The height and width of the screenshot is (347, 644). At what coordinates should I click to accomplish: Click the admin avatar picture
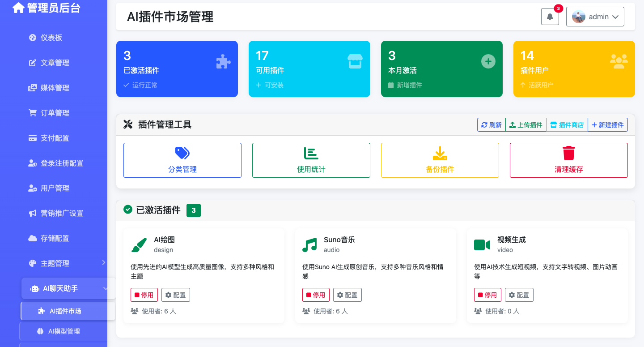[x=579, y=17]
